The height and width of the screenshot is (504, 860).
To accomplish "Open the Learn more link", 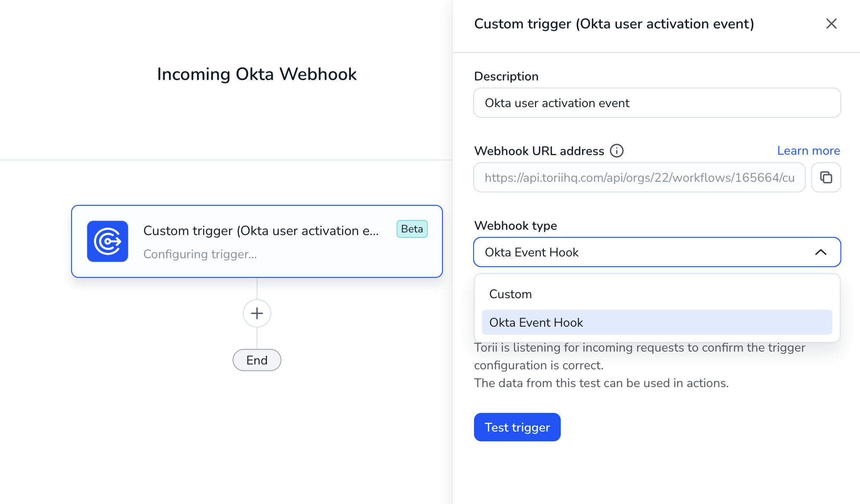I will tap(808, 151).
